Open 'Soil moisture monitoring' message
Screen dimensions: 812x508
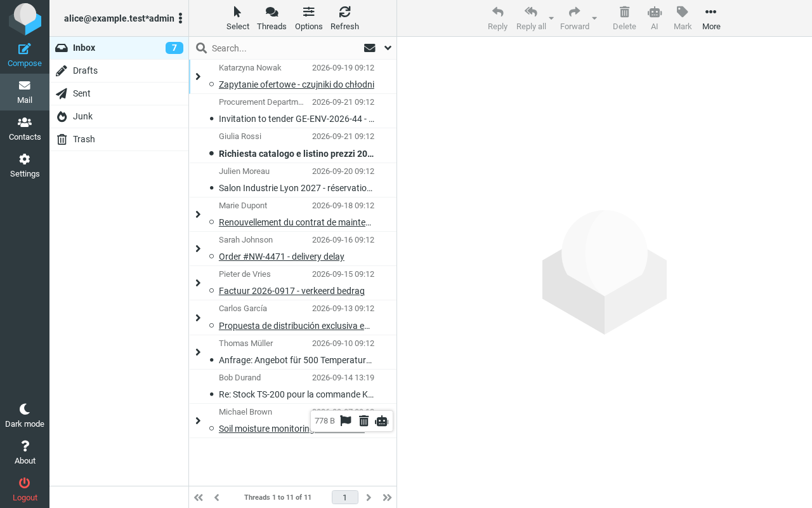pos(266,429)
